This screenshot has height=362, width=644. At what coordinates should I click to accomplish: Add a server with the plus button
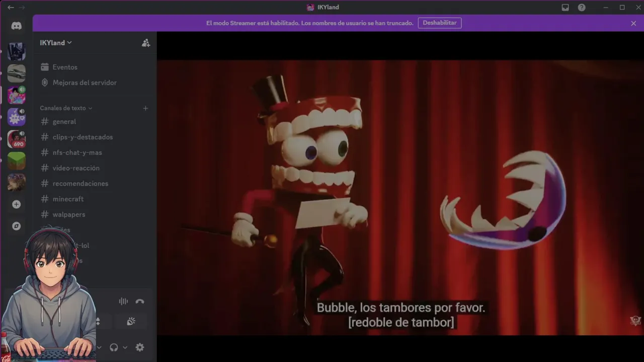[17, 204]
